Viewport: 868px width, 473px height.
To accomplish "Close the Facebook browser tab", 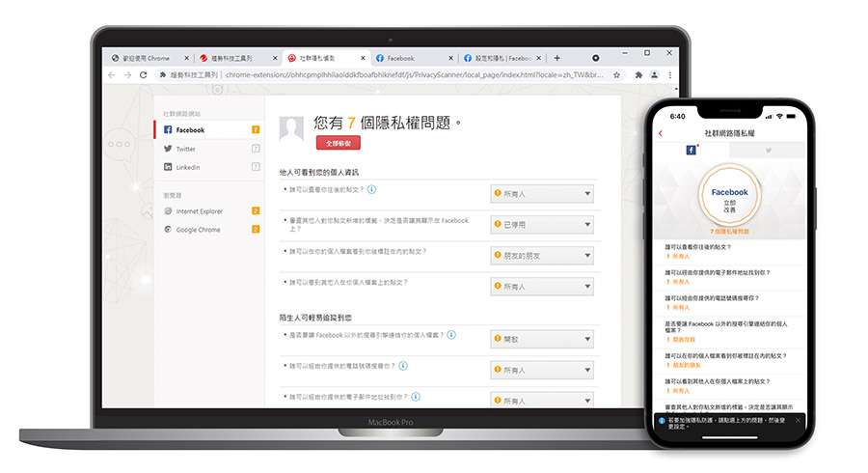I will 450,58.
